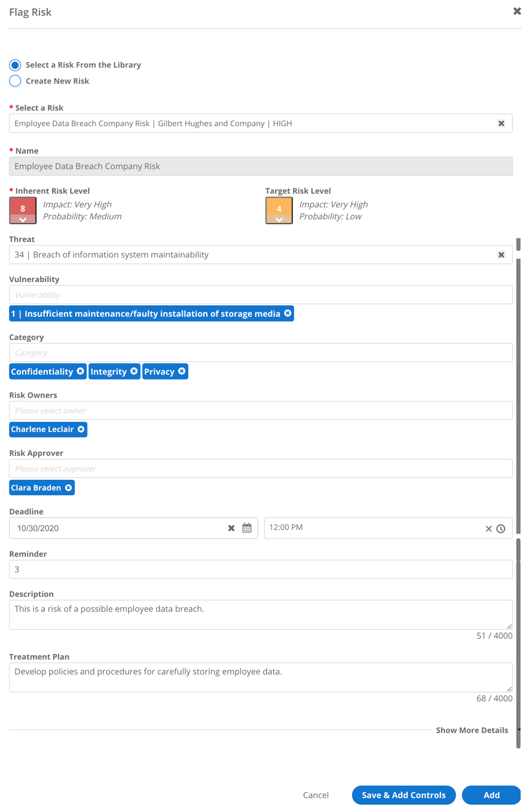
Task: Open the clock picker for the deadline time
Action: [501, 528]
